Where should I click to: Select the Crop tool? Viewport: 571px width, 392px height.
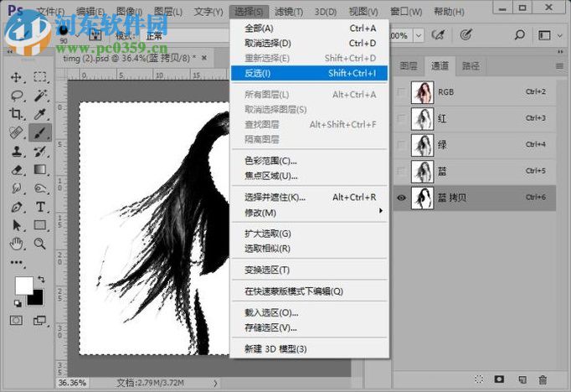pos(16,114)
